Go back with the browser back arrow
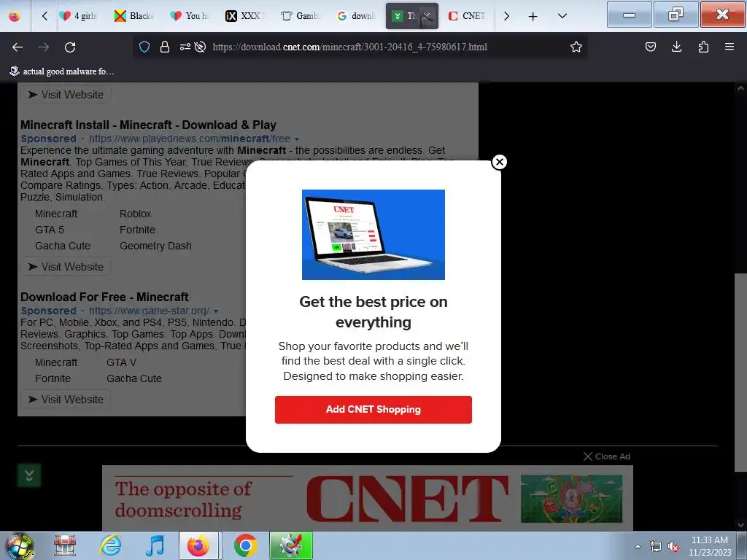This screenshot has width=747, height=560. click(x=18, y=47)
